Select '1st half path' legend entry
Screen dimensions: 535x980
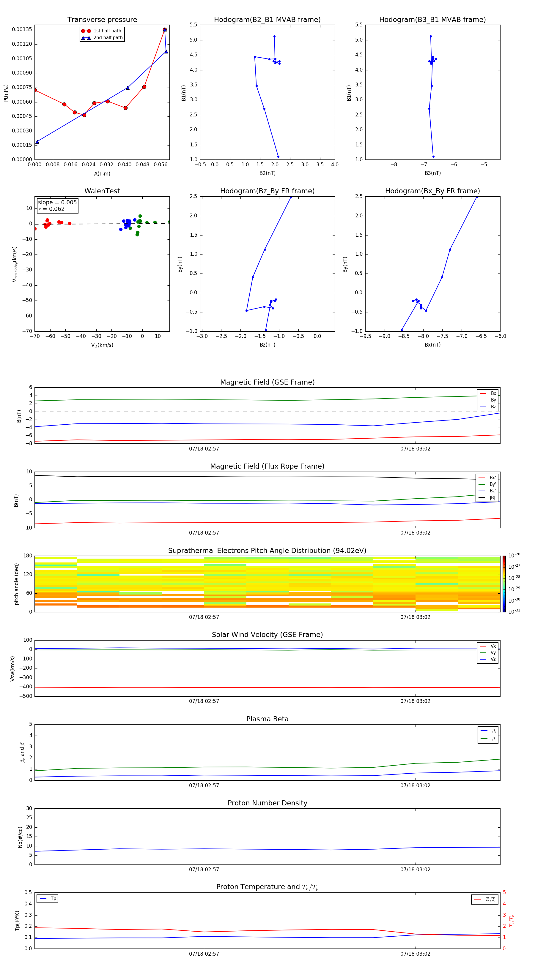[102, 31]
